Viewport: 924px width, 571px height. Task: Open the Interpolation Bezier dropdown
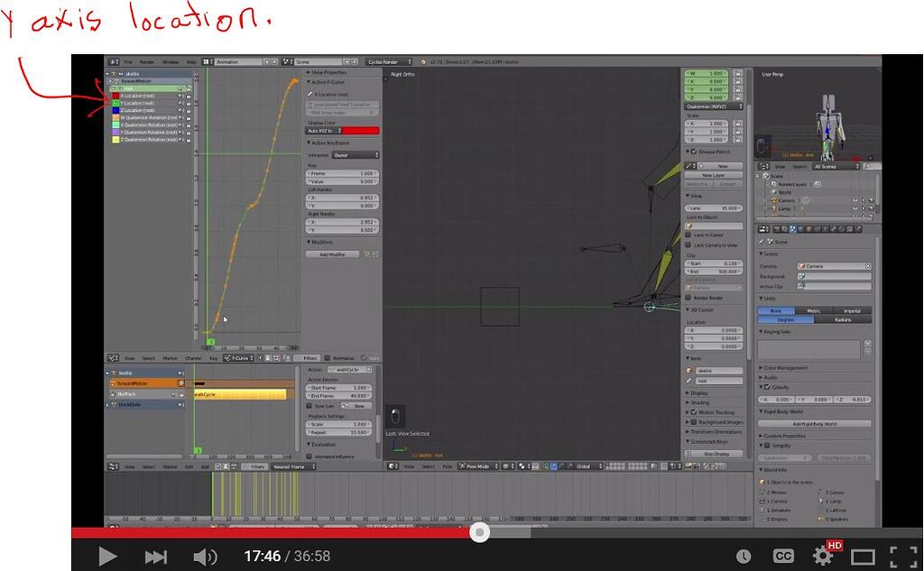[x=356, y=155]
